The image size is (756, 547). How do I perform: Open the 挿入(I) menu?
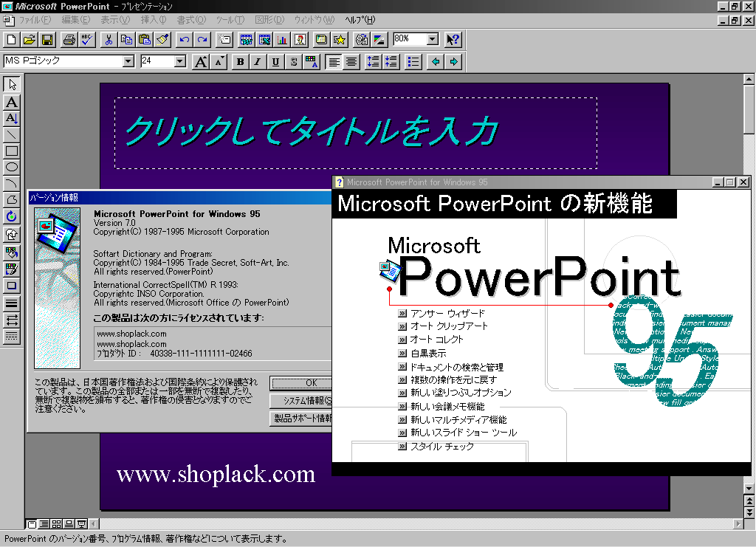pyautogui.click(x=154, y=20)
